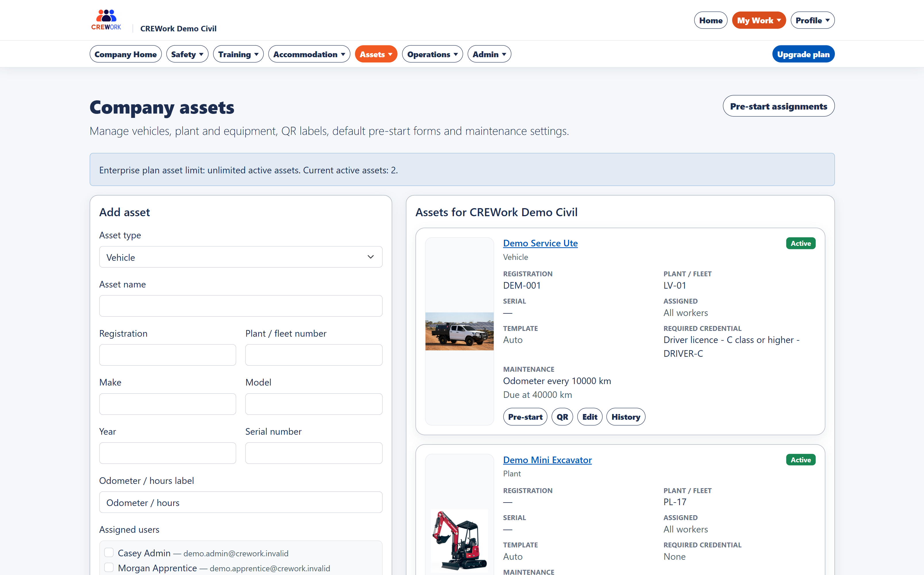Open the Asset type Vehicle dropdown
The width and height of the screenshot is (924, 575).
(x=241, y=257)
